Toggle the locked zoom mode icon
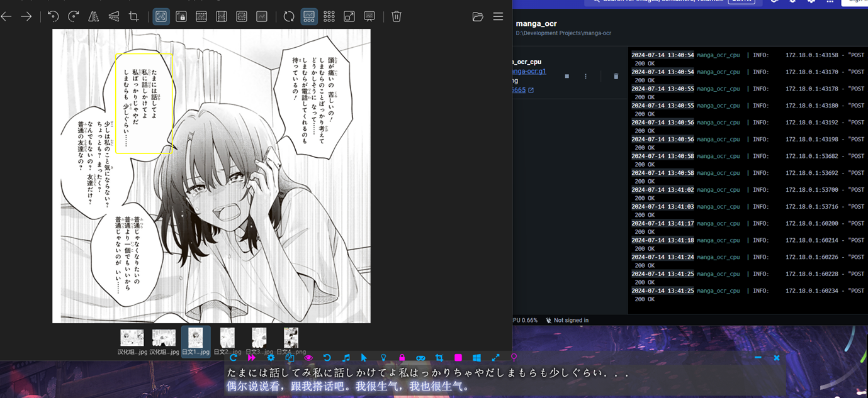868x398 pixels. click(181, 16)
